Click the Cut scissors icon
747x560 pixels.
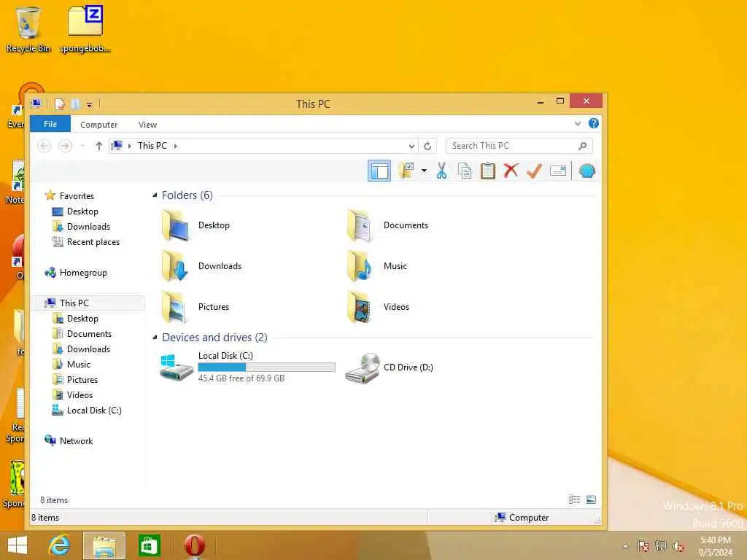[441, 171]
